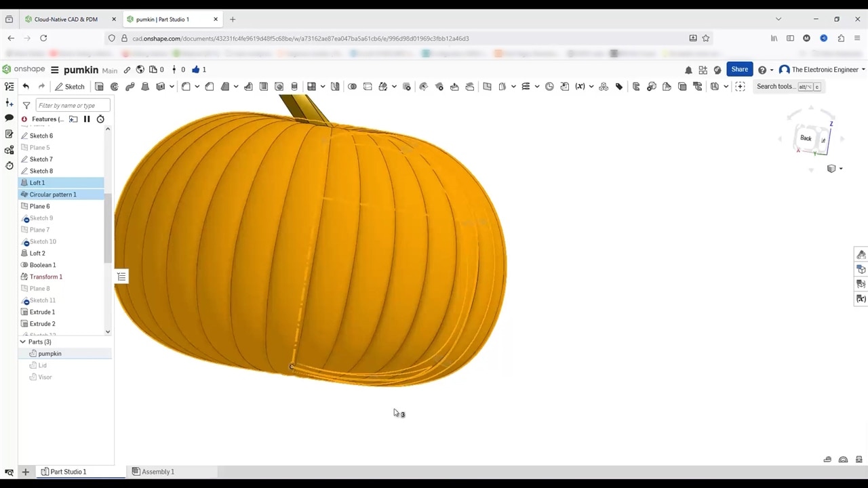Select the Draft tool
This screenshot has height=488, width=868.
coord(225,86)
